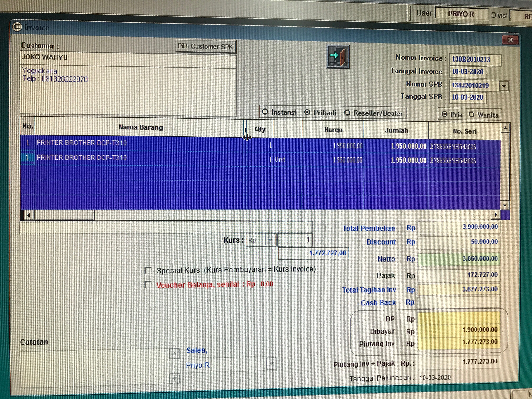Click Pilih Customer SPK button
This screenshot has height=399, width=532.
click(205, 46)
